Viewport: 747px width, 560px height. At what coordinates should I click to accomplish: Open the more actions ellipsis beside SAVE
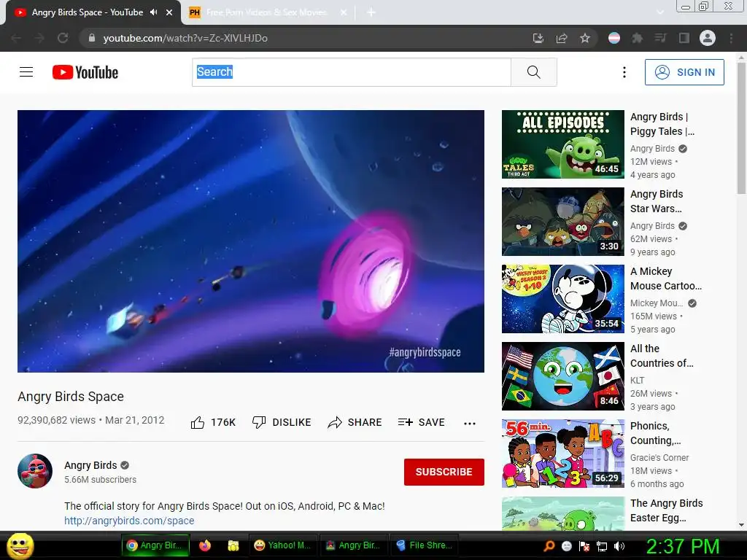tap(470, 424)
